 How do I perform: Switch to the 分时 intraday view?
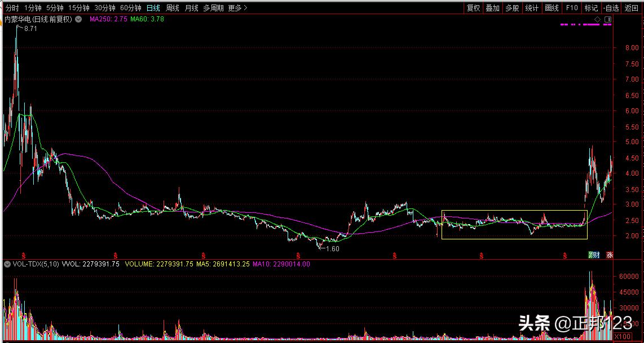[12, 8]
